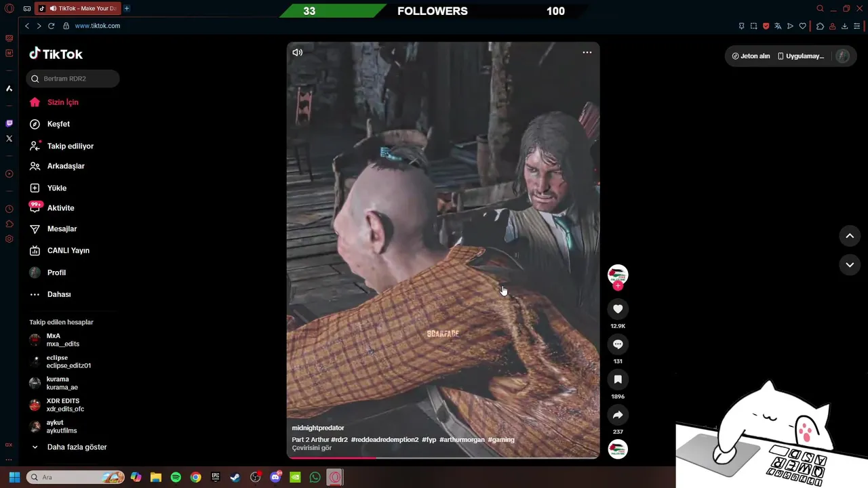The width and height of the screenshot is (868, 488).
Task: Open the profile avatar in top right
Action: click(843, 56)
